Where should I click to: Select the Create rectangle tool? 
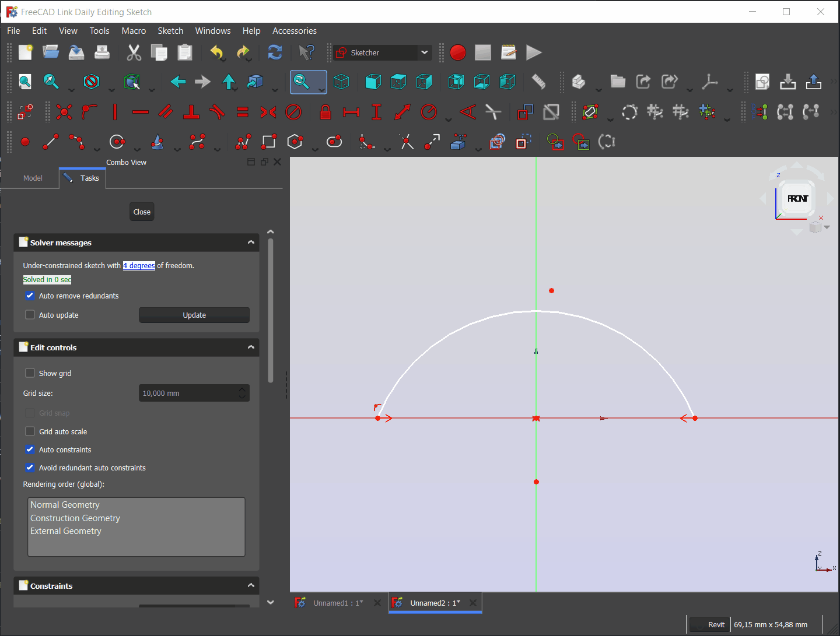[269, 142]
